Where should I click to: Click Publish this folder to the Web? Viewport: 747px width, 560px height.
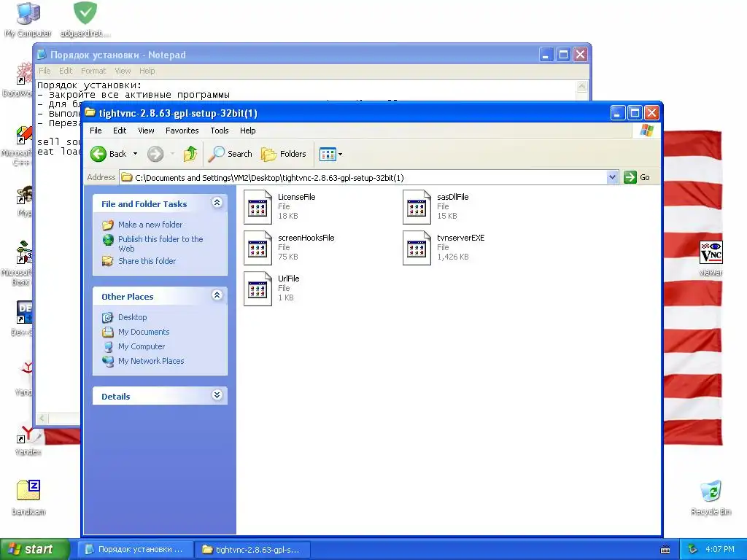[x=160, y=244]
